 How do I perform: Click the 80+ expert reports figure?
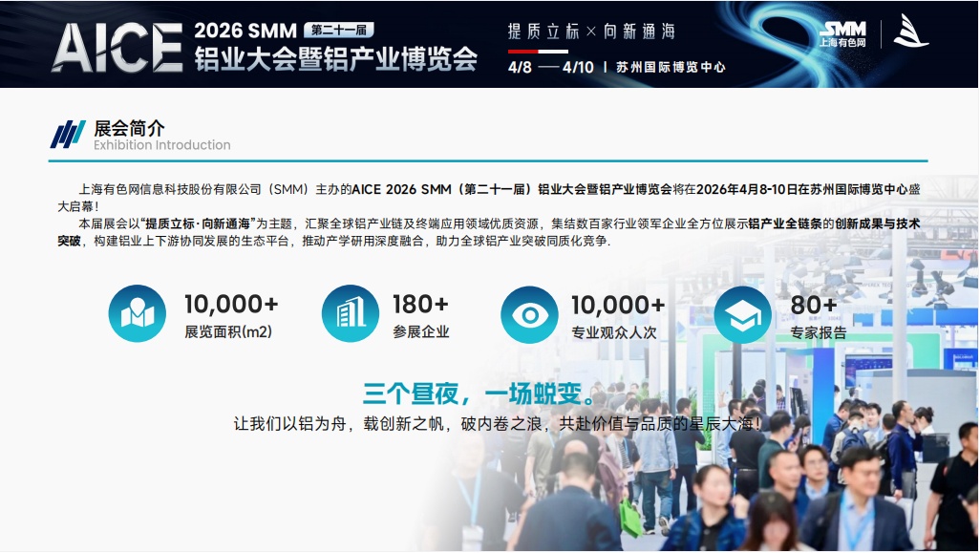click(814, 305)
